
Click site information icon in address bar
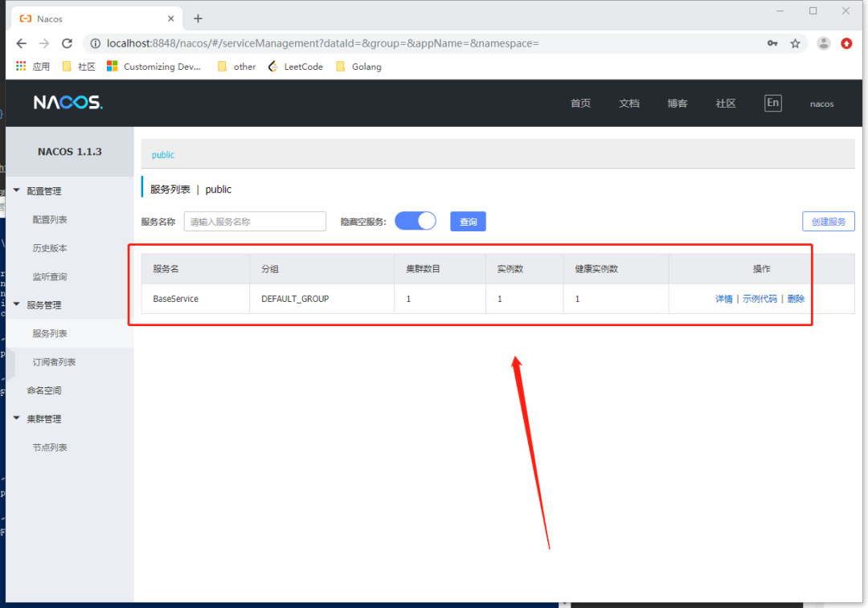point(95,43)
